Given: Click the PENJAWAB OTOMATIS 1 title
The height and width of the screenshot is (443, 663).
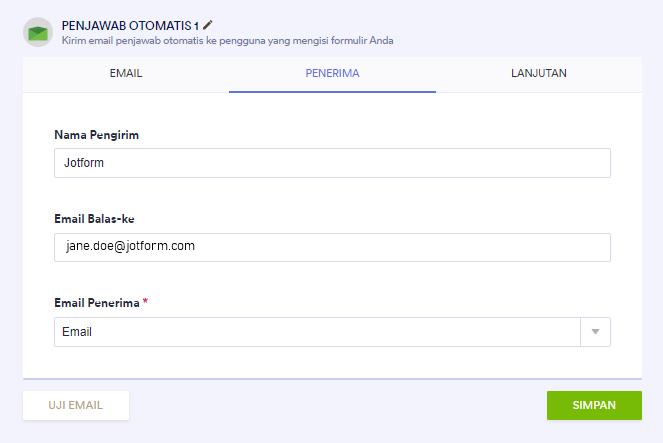Looking at the screenshot, I should [x=130, y=24].
